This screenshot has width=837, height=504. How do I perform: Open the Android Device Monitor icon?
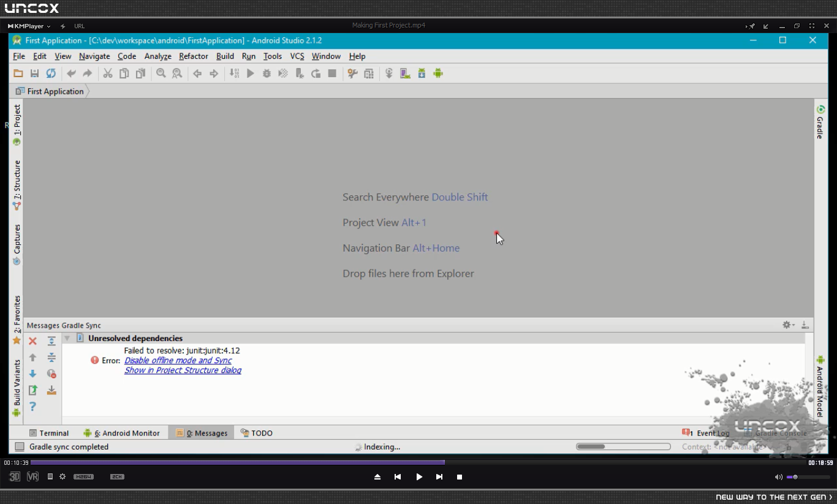pos(438,73)
